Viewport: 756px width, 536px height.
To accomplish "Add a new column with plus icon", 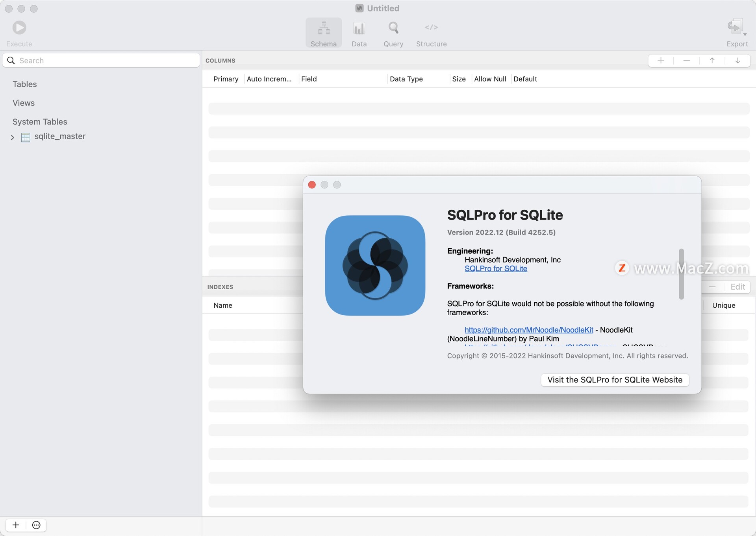I will pyautogui.click(x=661, y=61).
